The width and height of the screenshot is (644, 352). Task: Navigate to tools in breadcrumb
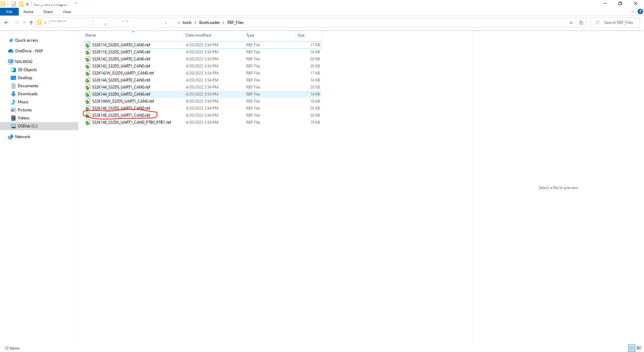point(187,23)
